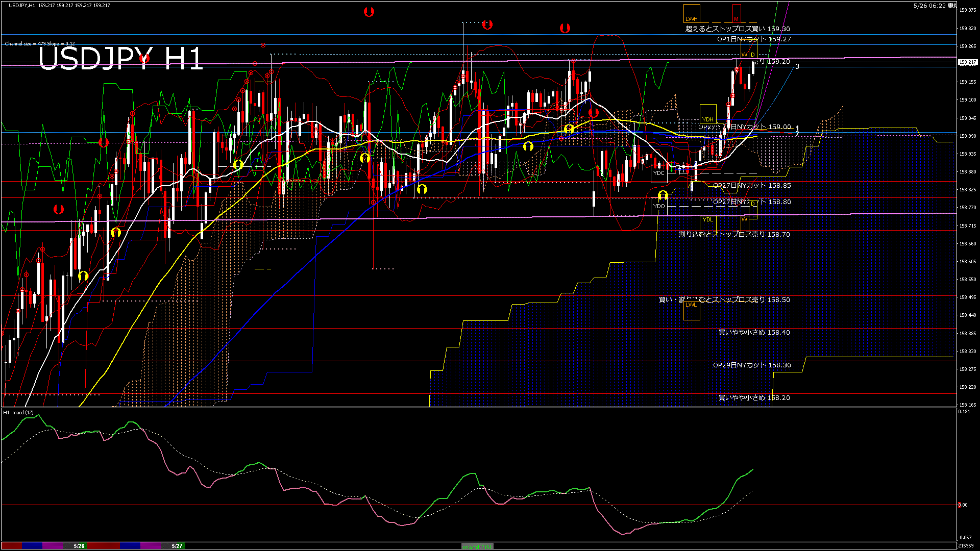The width and height of the screenshot is (980, 551).
Task: Select the 159.217 current price tag
Action: coord(967,62)
